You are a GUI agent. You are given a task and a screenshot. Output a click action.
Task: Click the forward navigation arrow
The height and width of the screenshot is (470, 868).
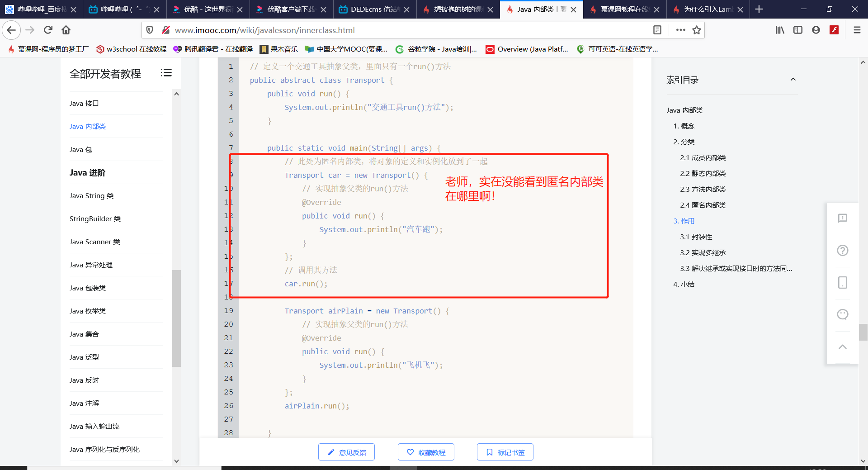pyautogui.click(x=30, y=30)
